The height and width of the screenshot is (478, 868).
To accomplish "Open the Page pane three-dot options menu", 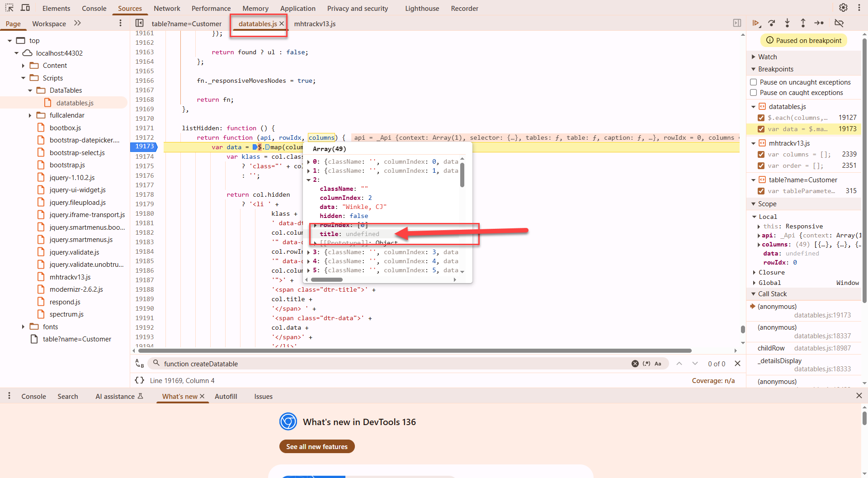I will (x=120, y=23).
